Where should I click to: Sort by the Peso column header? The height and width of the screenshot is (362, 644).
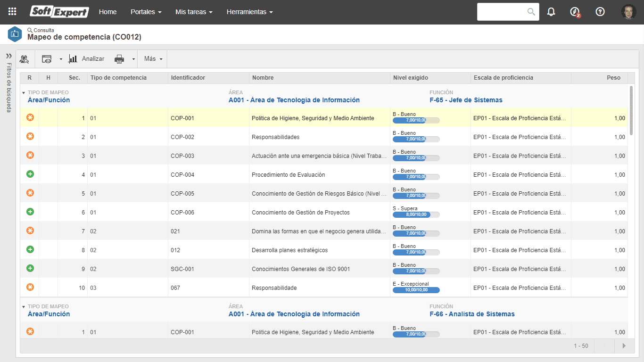tap(599, 78)
